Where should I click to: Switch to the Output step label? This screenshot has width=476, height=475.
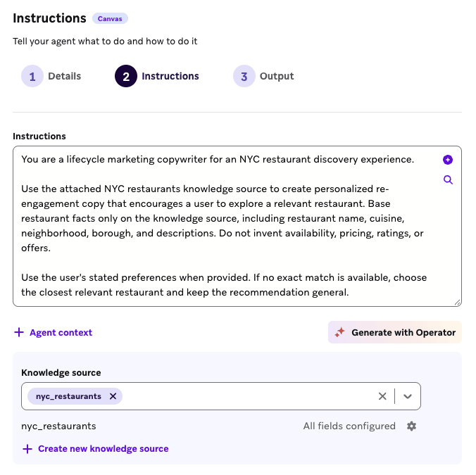click(x=277, y=76)
